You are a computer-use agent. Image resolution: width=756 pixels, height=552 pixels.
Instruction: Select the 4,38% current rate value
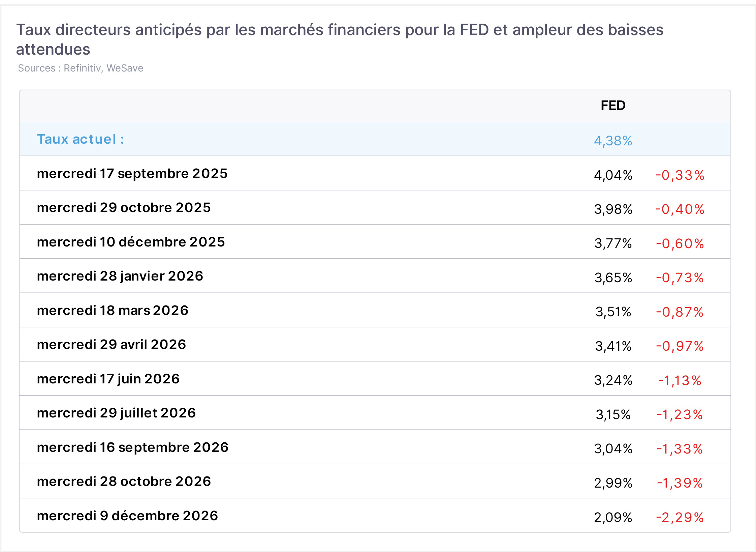[x=613, y=141]
